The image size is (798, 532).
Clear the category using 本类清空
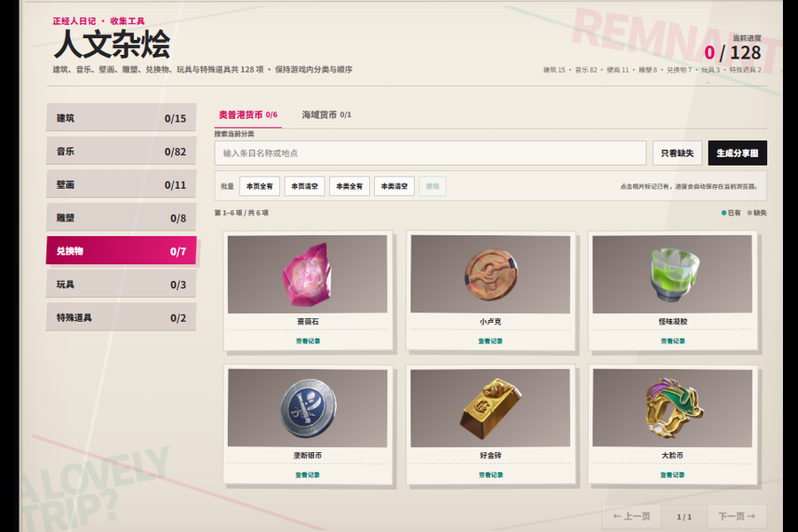point(394,186)
